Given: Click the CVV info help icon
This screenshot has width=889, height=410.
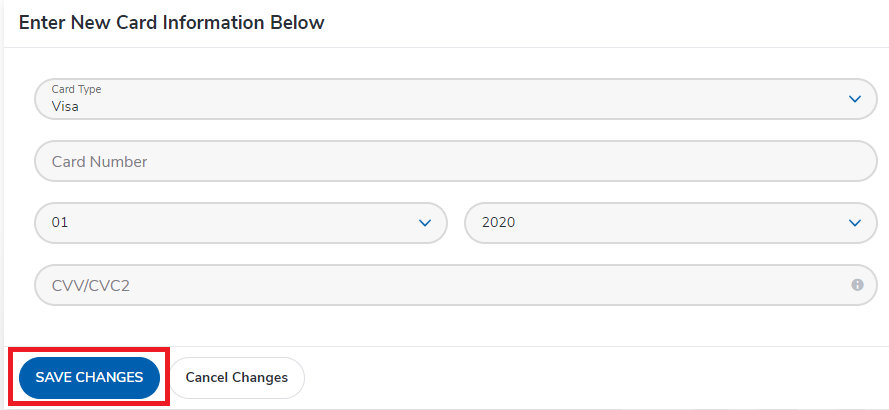Looking at the screenshot, I should click(x=857, y=285).
